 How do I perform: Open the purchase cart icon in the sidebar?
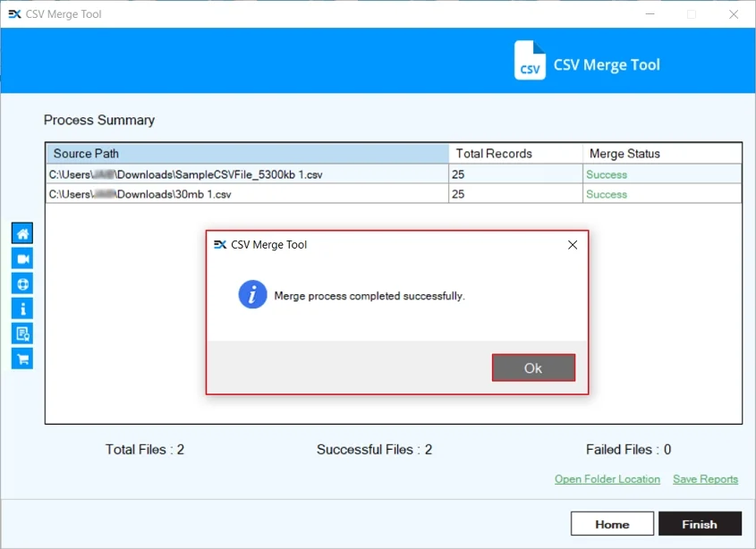point(21,359)
